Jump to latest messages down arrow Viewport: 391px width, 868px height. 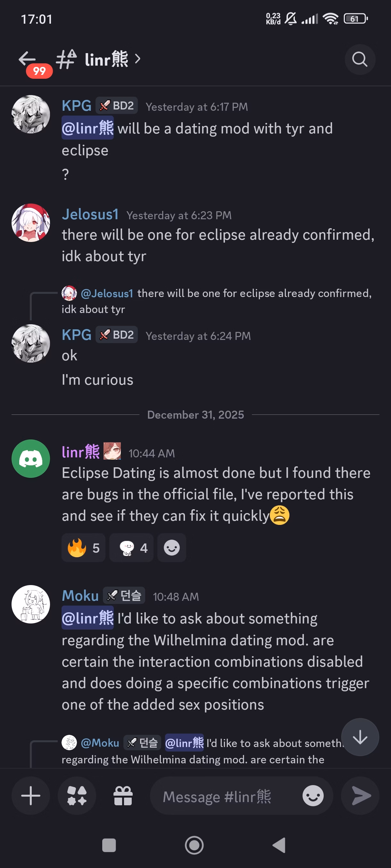(360, 737)
